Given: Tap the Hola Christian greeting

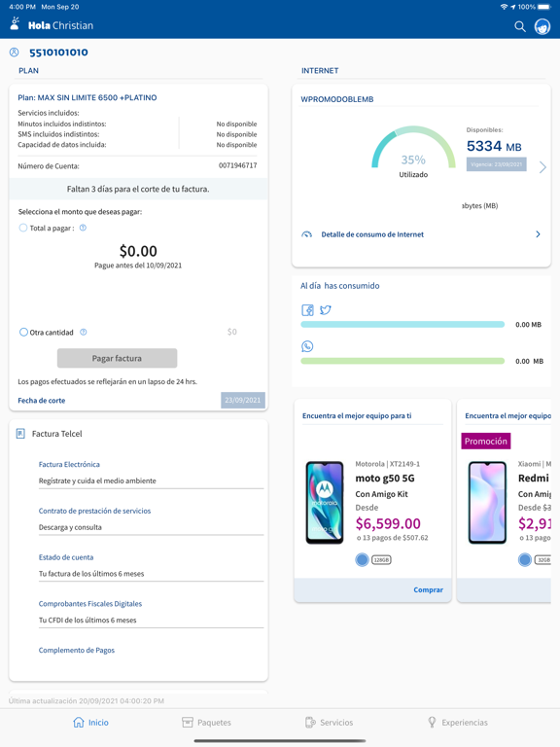Looking at the screenshot, I should coord(60,25).
